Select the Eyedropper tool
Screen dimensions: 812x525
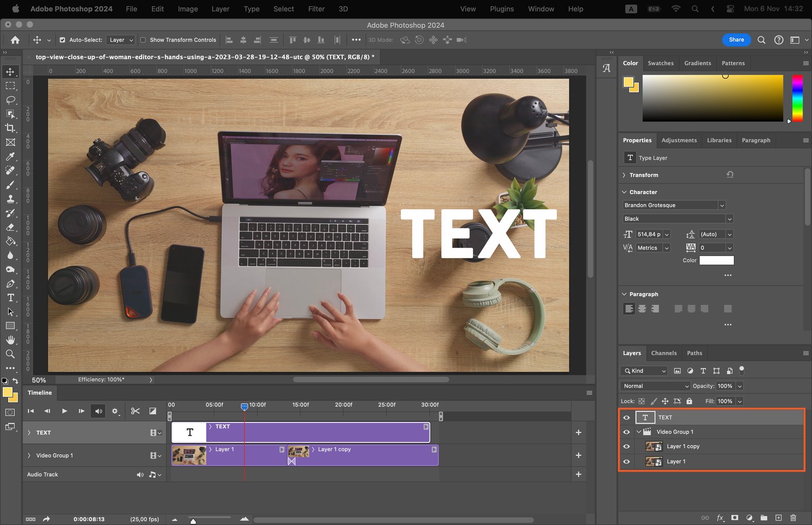[10, 156]
